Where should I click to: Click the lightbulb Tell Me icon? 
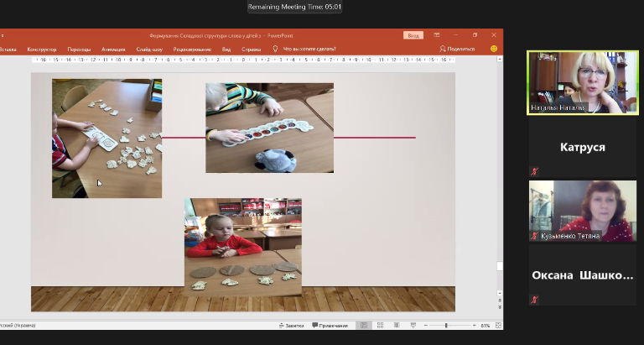(x=275, y=49)
